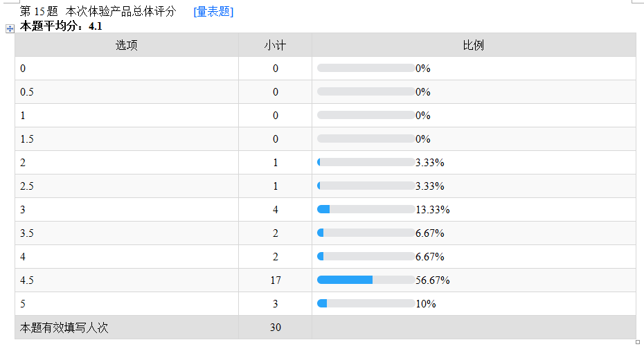
Task: Select the 4.5 option cell
Action: 126,280
